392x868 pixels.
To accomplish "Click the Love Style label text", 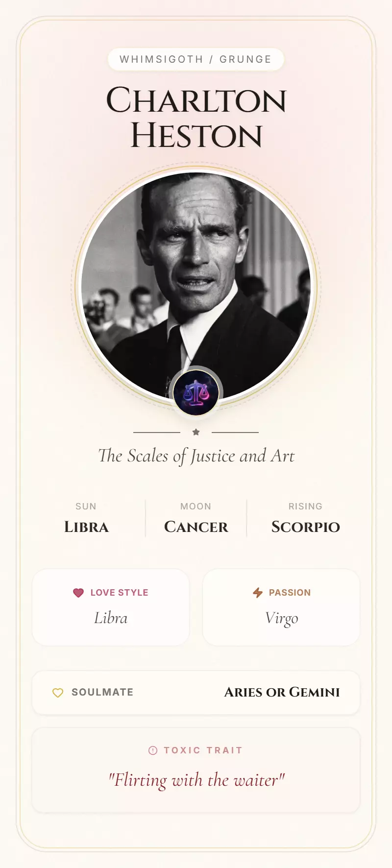I will [119, 593].
